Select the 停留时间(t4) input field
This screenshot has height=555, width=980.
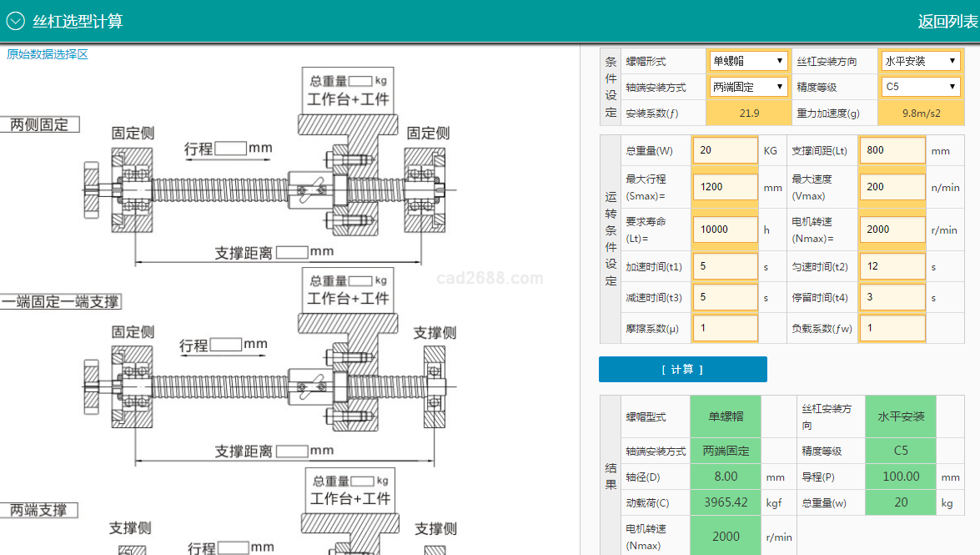coord(892,297)
